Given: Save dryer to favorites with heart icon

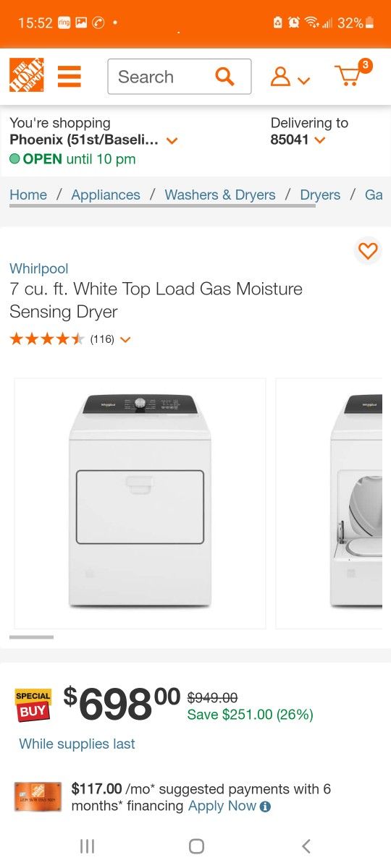Looking at the screenshot, I should (368, 251).
